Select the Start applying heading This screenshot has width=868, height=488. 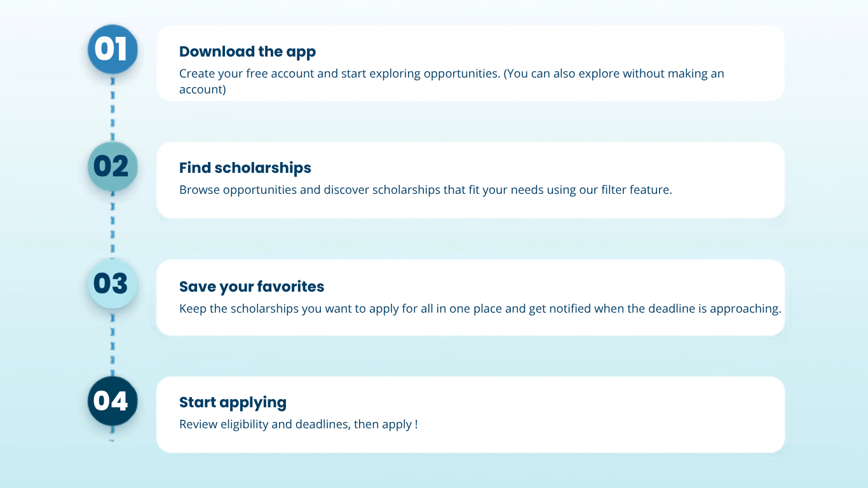coord(233,402)
